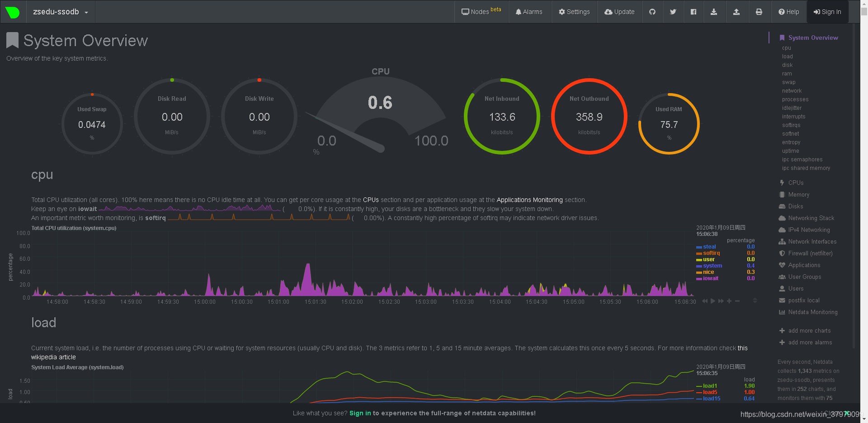The height and width of the screenshot is (423, 868).
Task: Open dashboard Settings
Action: (x=574, y=12)
